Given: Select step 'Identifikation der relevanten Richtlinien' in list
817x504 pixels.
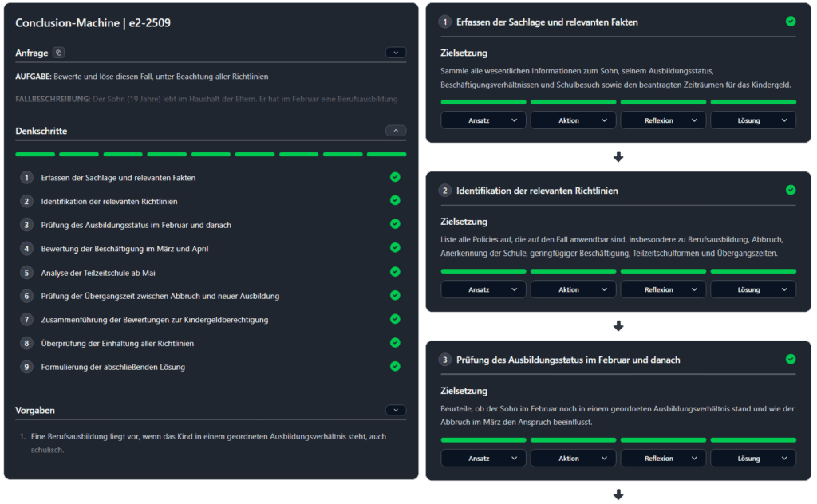Looking at the screenshot, I should point(109,201).
